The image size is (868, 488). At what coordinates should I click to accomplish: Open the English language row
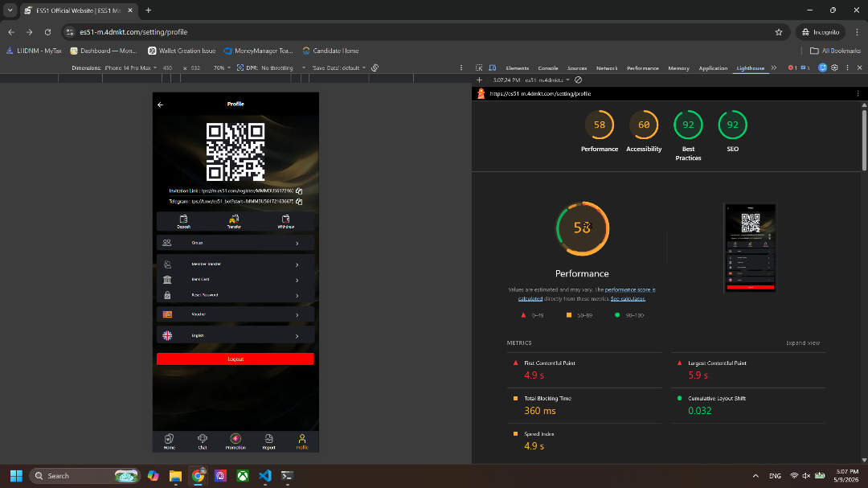[x=235, y=335]
